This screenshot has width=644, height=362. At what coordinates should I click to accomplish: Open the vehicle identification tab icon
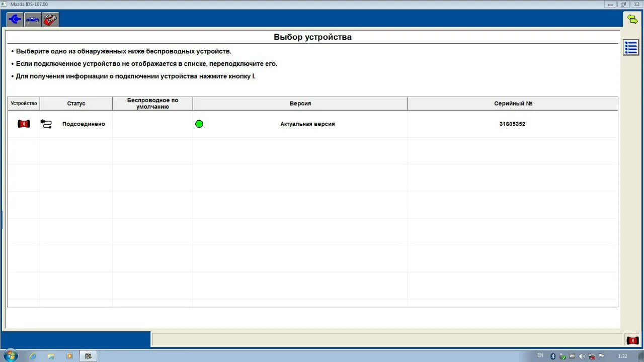click(x=32, y=19)
